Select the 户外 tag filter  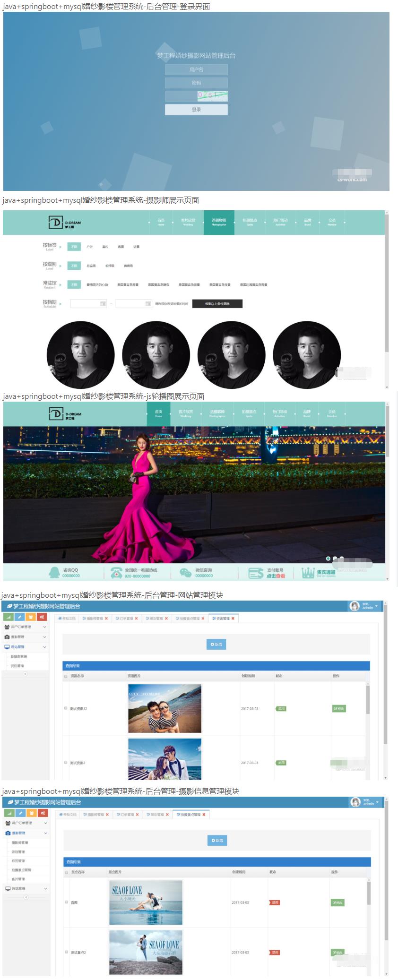click(x=90, y=247)
